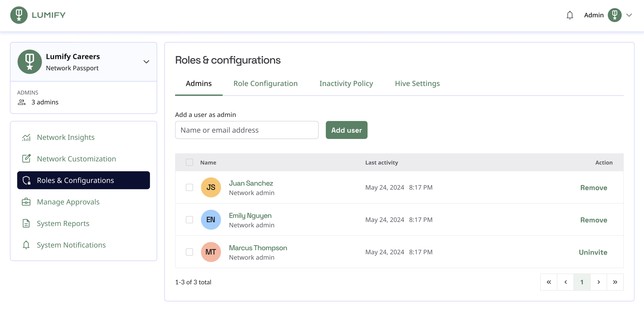
Task: Click the Manage Approvals briefcase icon
Action: [x=26, y=202]
